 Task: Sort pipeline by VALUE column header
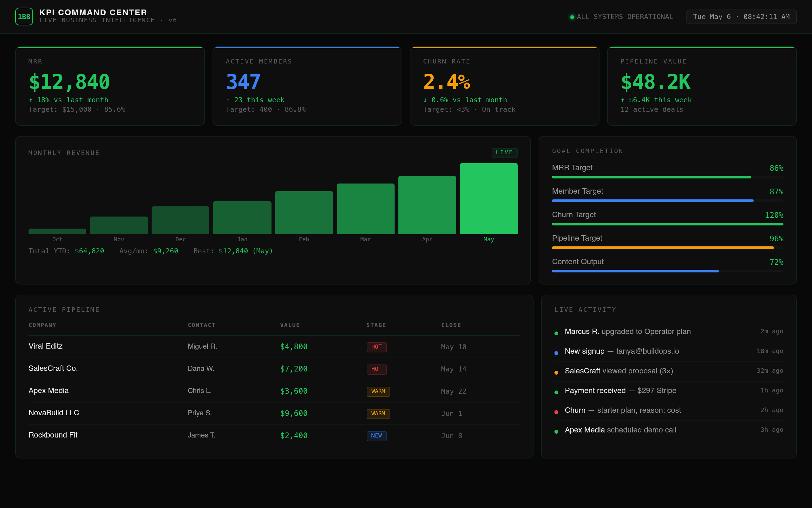point(290,325)
